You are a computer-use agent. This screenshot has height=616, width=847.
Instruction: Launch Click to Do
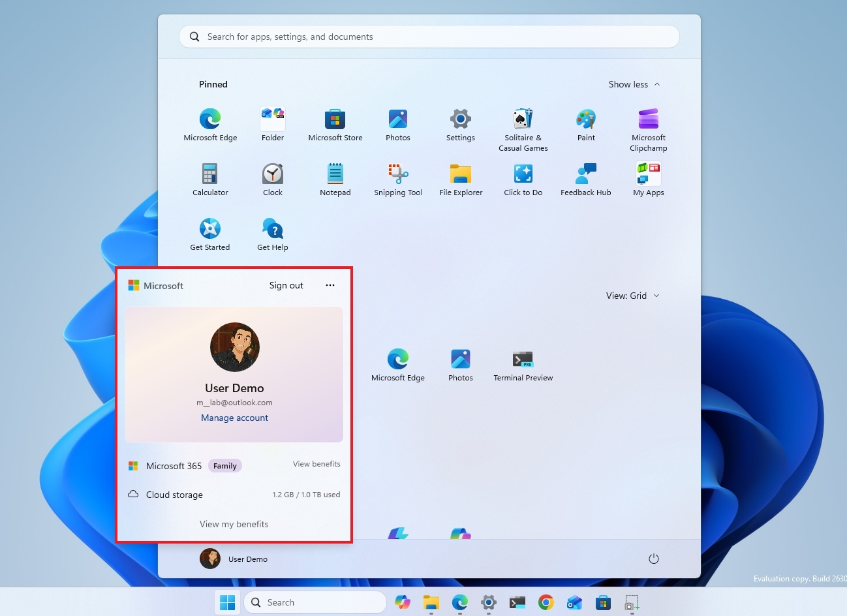click(x=523, y=179)
